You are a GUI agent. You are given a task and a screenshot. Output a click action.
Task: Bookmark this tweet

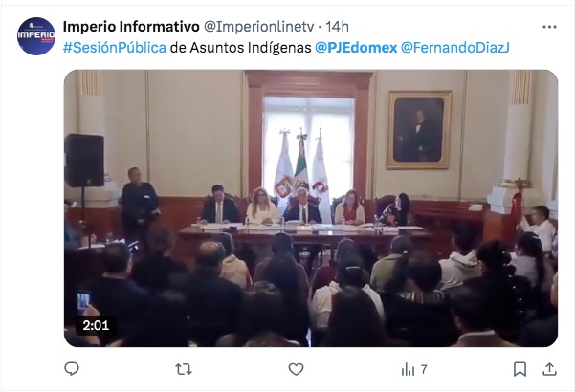click(x=520, y=369)
